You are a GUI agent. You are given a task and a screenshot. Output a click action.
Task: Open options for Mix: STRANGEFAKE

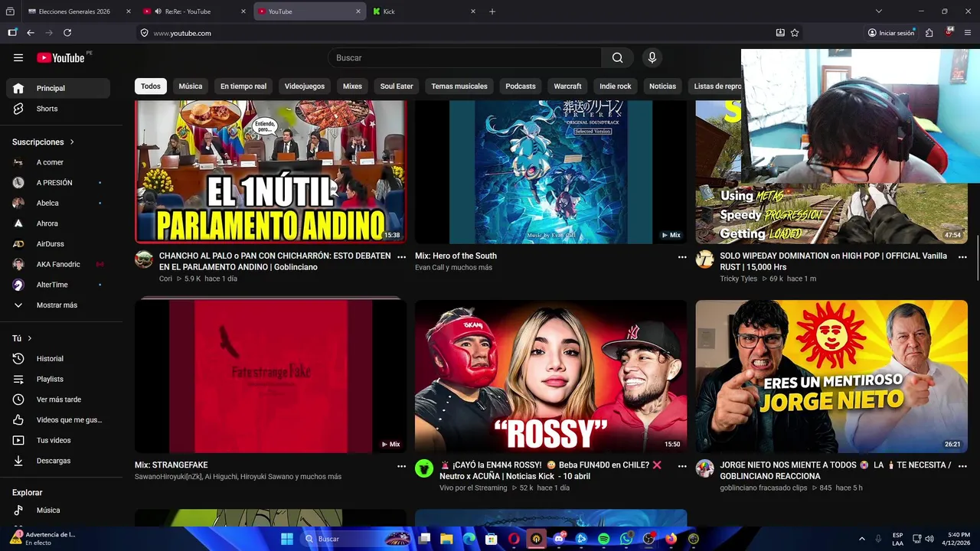401,466
